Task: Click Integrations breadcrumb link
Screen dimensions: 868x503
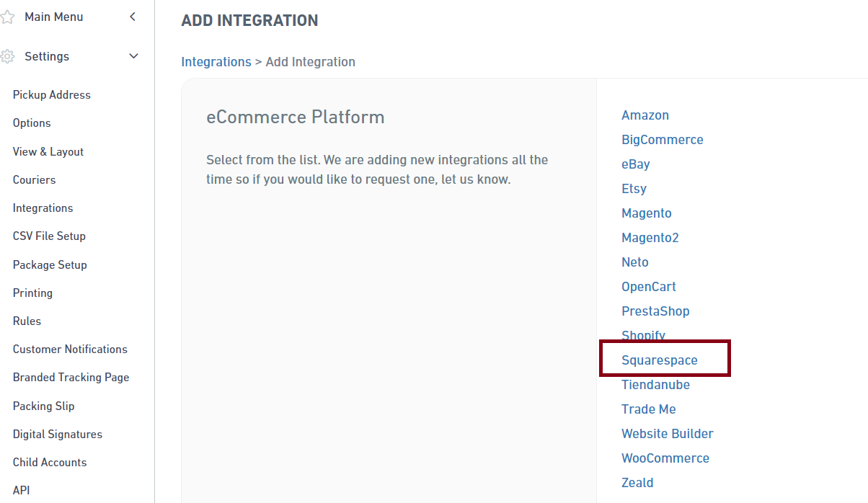Action: (x=216, y=62)
